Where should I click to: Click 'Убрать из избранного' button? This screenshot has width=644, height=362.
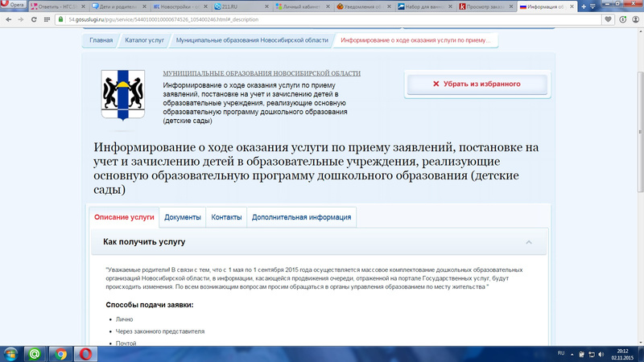477,84
